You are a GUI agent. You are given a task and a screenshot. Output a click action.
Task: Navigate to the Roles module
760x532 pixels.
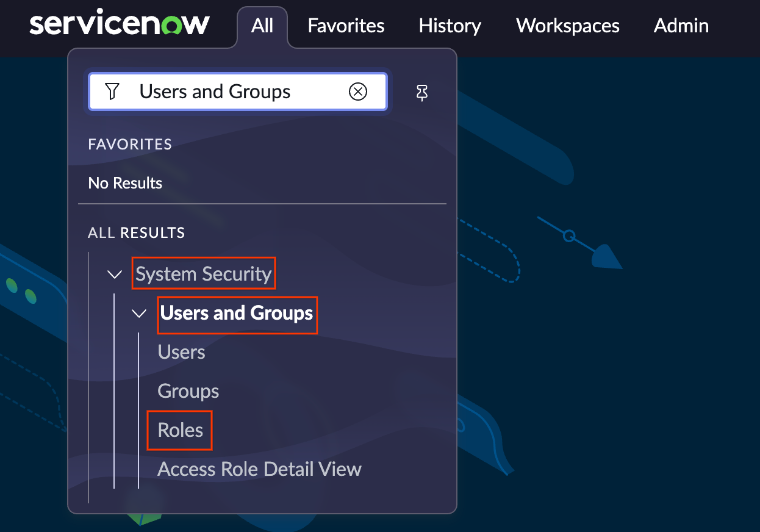pyautogui.click(x=180, y=430)
